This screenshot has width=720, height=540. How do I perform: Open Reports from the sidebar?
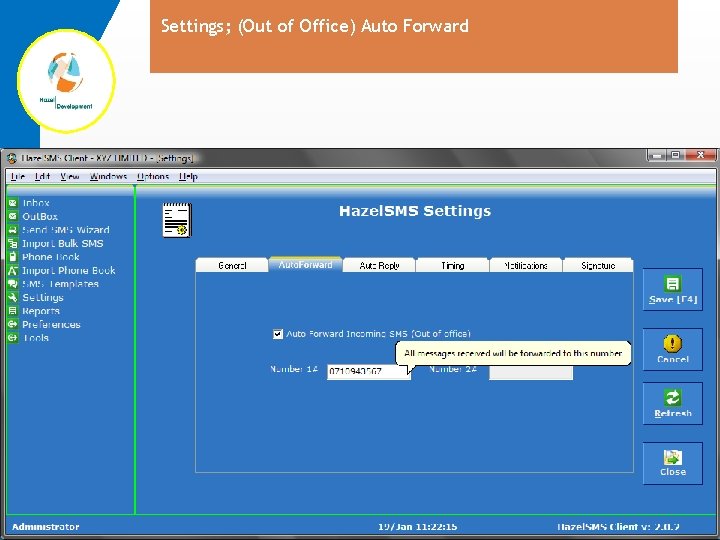[x=41, y=311]
